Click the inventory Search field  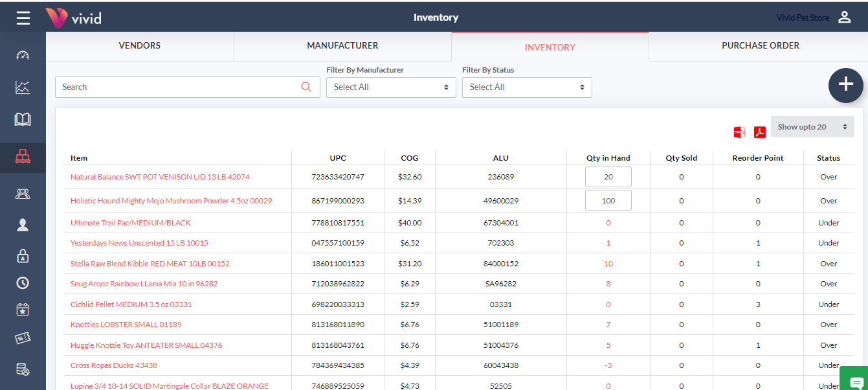[180, 87]
